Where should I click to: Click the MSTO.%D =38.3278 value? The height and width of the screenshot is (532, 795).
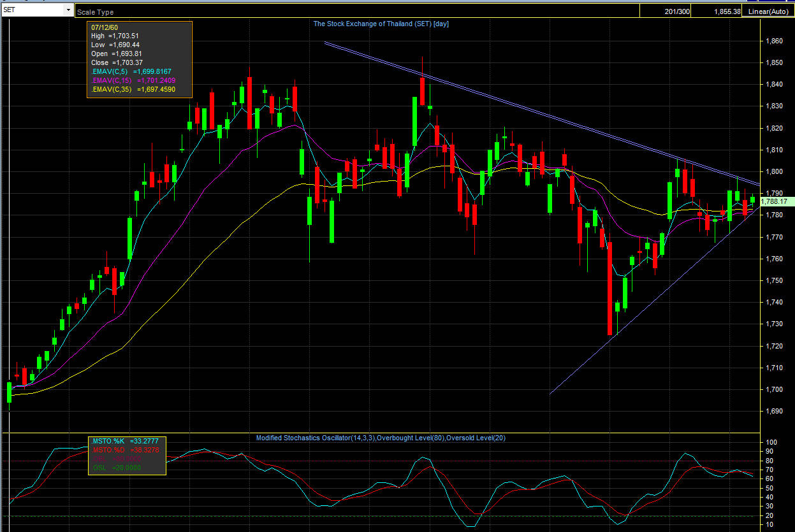point(125,450)
